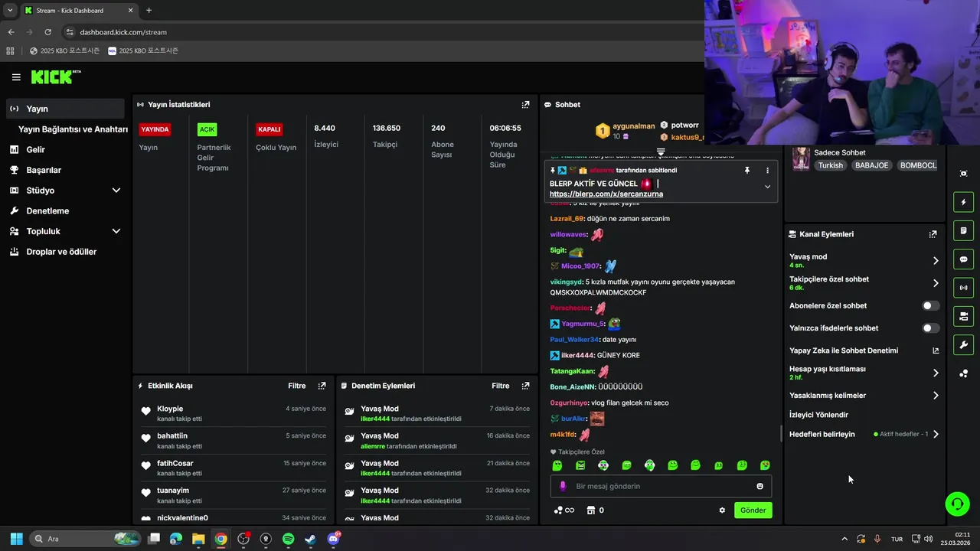Pop out the Denetim Eylemleri panel

(525, 386)
